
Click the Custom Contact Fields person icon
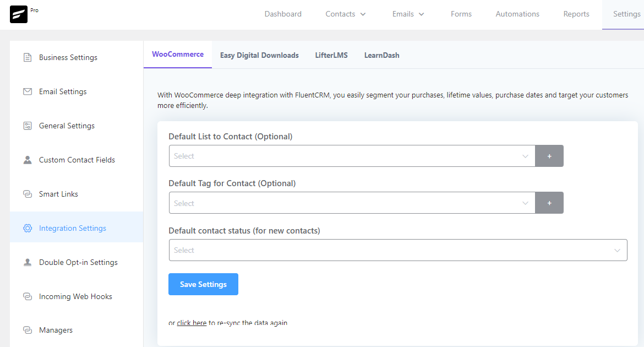(x=28, y=160)
